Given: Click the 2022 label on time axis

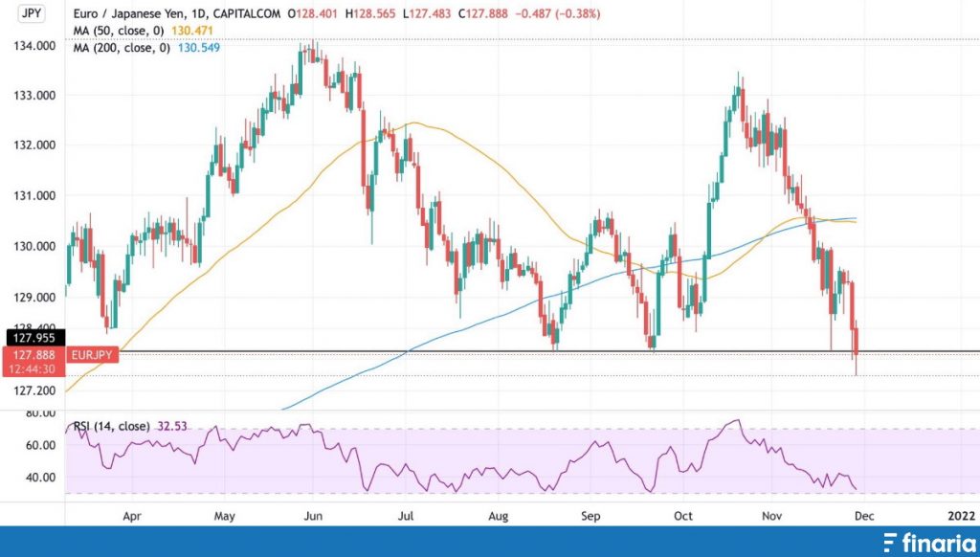Looking at the screenshot, I should tap(961, 516).
